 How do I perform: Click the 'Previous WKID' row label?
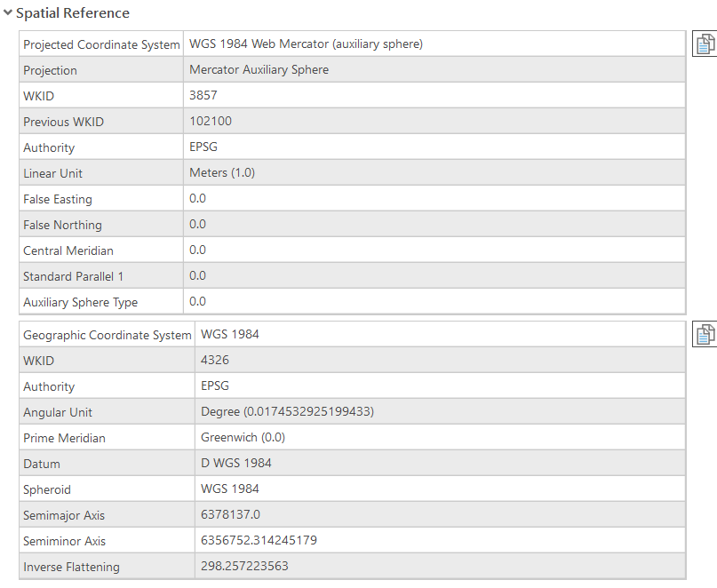(63, 122)
